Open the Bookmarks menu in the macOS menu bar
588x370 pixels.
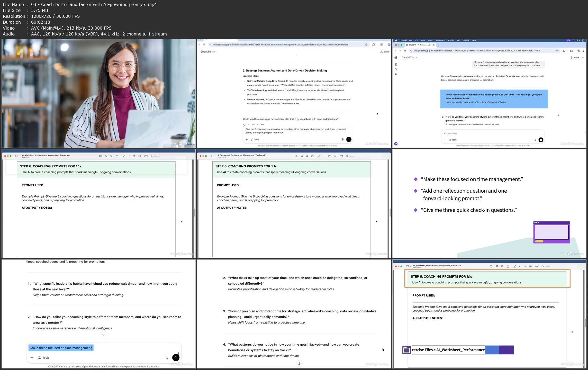pos(440,40)
